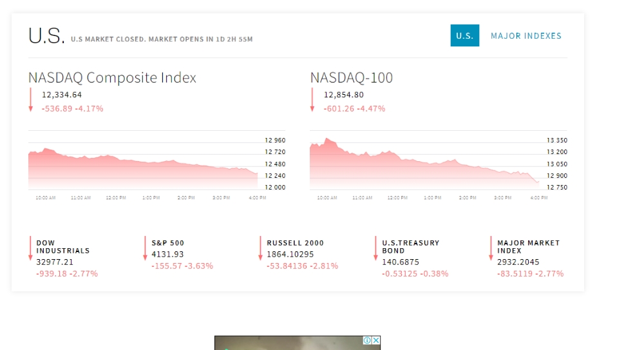The height and width of the screenshot is (350, 644).
Task: Click the NASDAQ Composite Index area chart
Action: point(143,168)
